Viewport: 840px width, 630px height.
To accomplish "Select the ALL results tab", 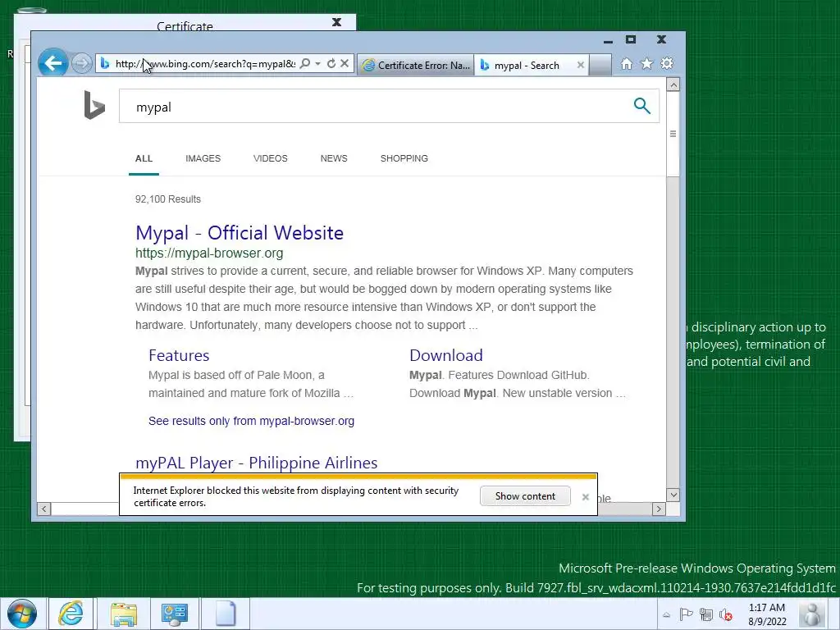I will pyautogui.click(x=144, y=158).
